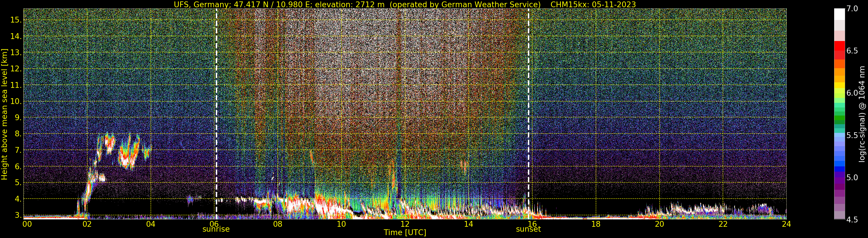Click the white top of the colorbar at 7.0
The width and height of the screenshot is (868, 238).
[839, 14]
